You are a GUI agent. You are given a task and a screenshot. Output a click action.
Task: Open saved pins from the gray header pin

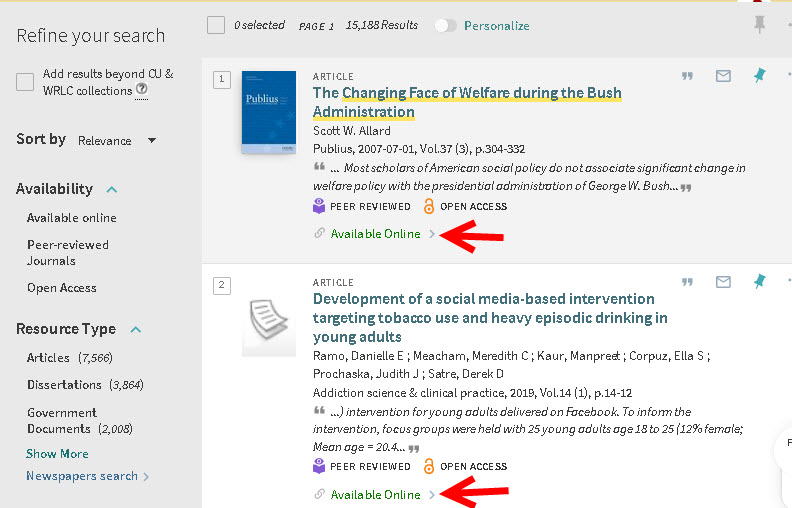(759, 24)
